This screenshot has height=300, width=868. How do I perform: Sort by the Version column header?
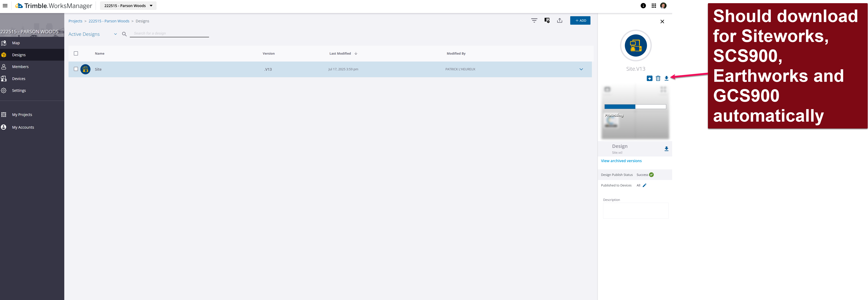(x=269, y=54)
